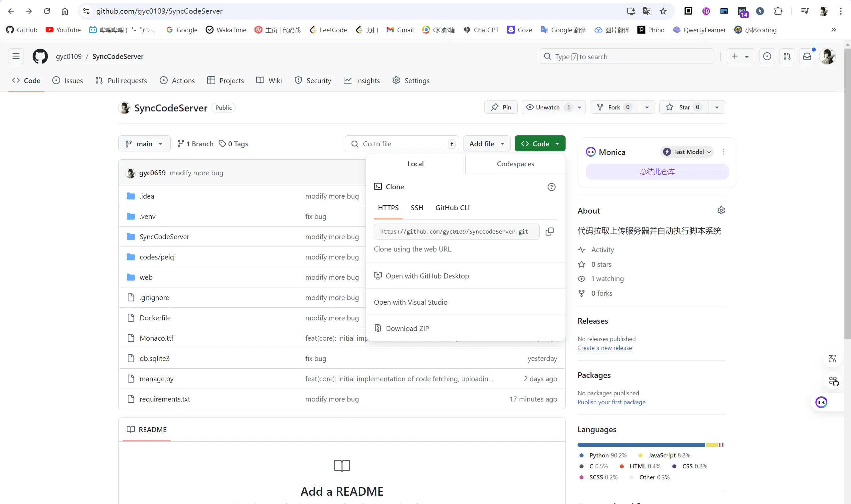Expand the Fast Model selector in Monica
Image resolution: width=851 pixels, height=504 pixels.
click(x=687, y=152)
